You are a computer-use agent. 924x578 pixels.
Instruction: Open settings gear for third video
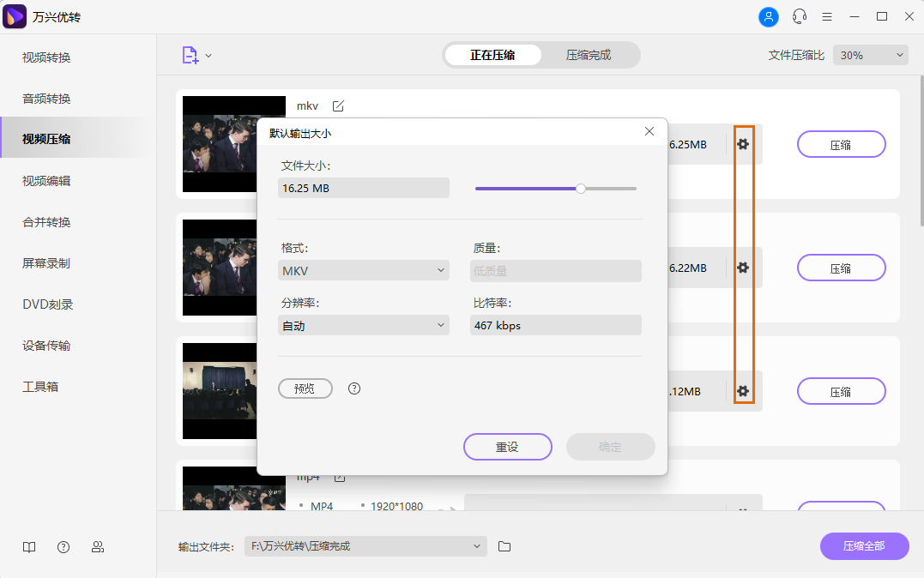(743, 391)
